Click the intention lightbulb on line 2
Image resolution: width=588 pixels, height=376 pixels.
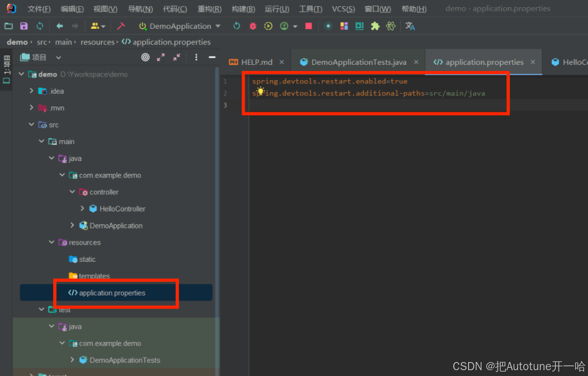point(260,91)
